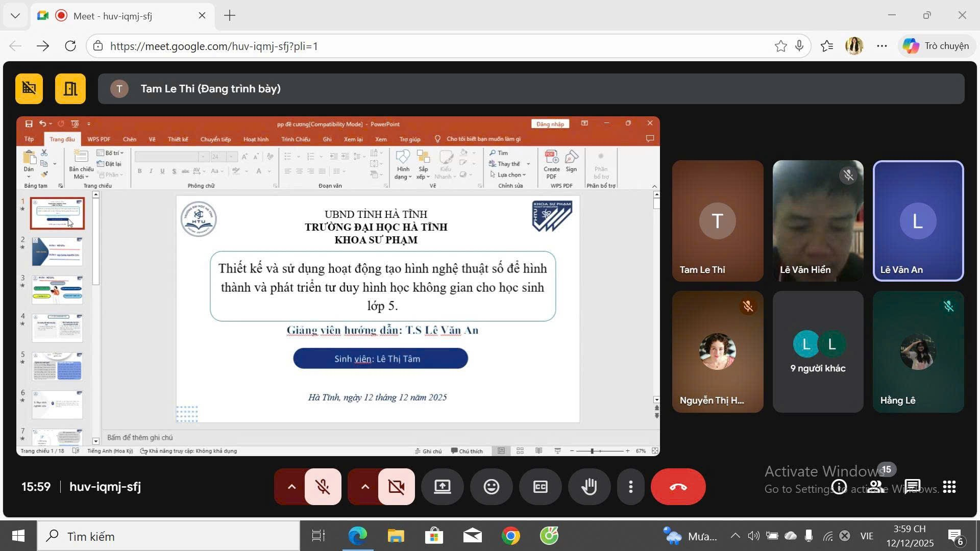Turn on the camera

pyautogui.click(x=396, y=487)
